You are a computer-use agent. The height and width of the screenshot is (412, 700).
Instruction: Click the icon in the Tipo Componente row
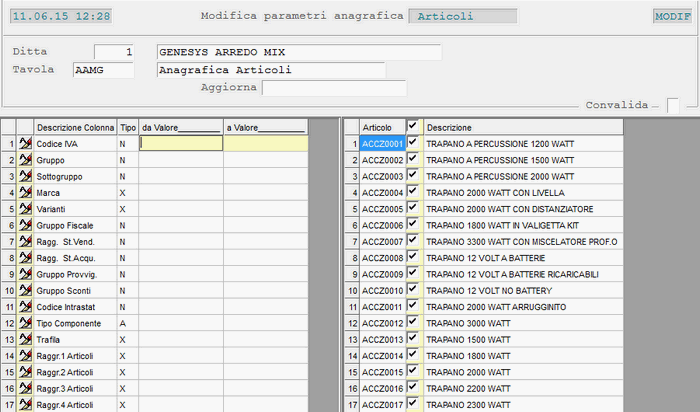coord(26,323)
